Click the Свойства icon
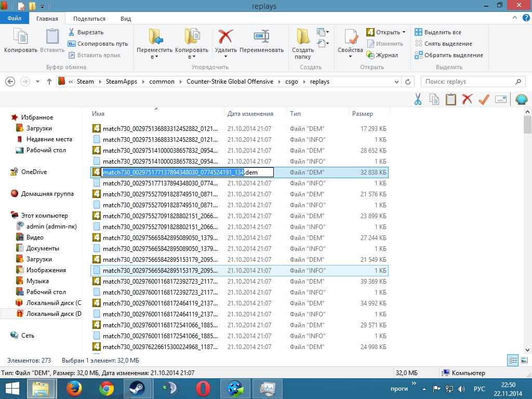This screenshot has height=399, width=532. (351, 37)
